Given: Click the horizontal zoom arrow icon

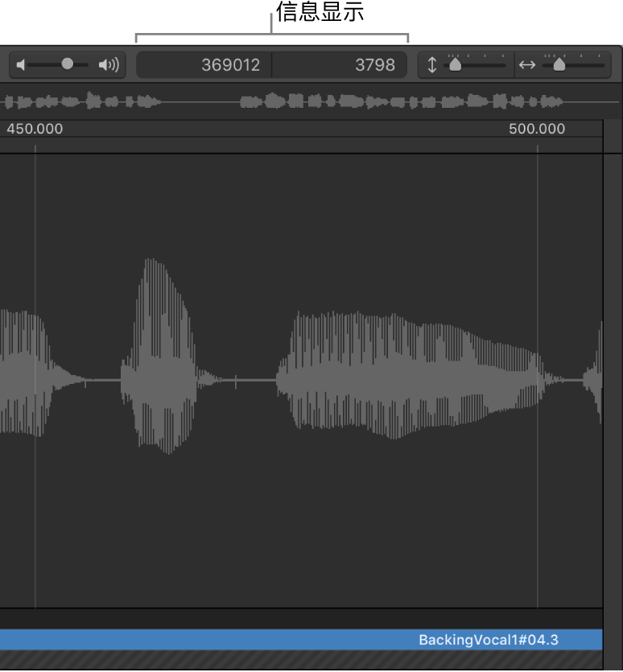Looking at the screenshot, I should coord(527,65).
